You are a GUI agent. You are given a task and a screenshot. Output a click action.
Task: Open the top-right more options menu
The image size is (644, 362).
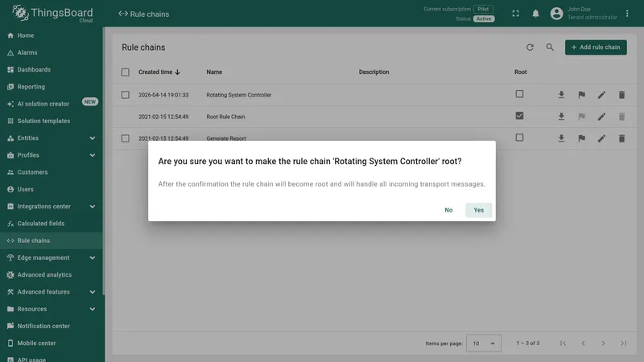pos(627,14)
